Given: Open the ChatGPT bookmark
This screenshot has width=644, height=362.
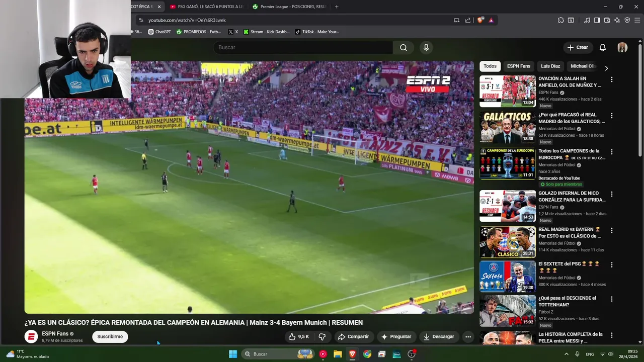Looking at the screenshot, I should [x=159, y=32].
